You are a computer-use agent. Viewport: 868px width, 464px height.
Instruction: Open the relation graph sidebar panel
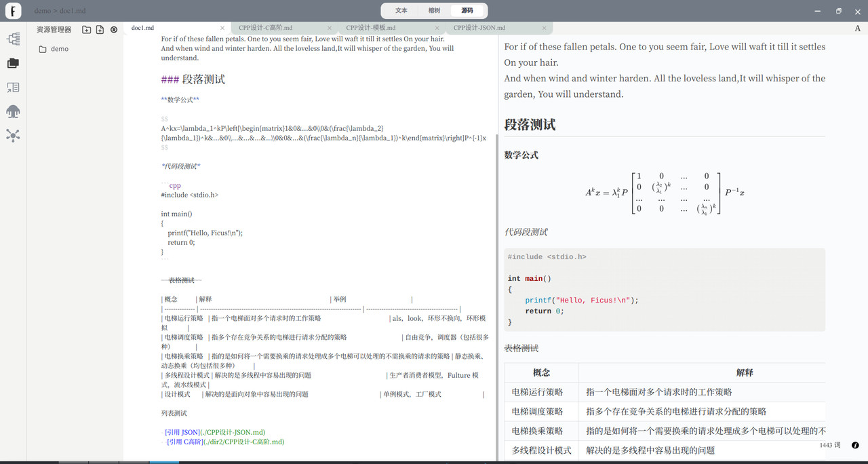click(13, 136)
